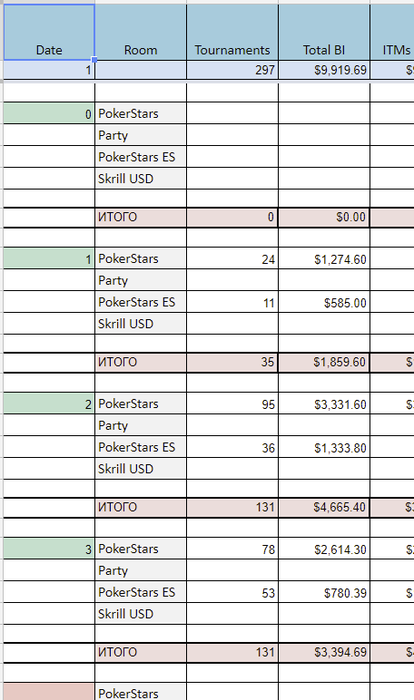This screenshot has width=414, height=700.
Task: Select the $1,274.60 PokerStars buy-in cell
Action: click(x=324, y=259)
